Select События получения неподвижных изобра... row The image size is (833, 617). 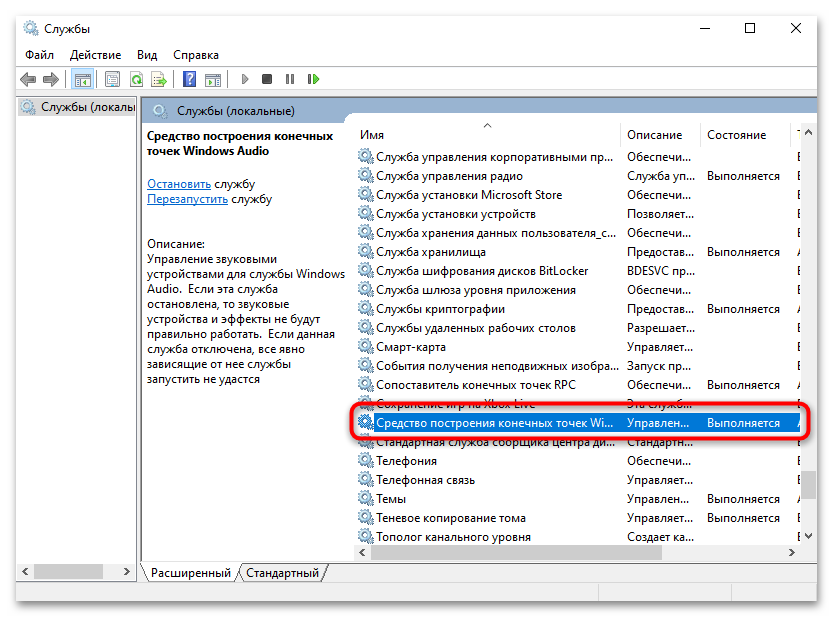pyautogui.click(x=578, y=366)
